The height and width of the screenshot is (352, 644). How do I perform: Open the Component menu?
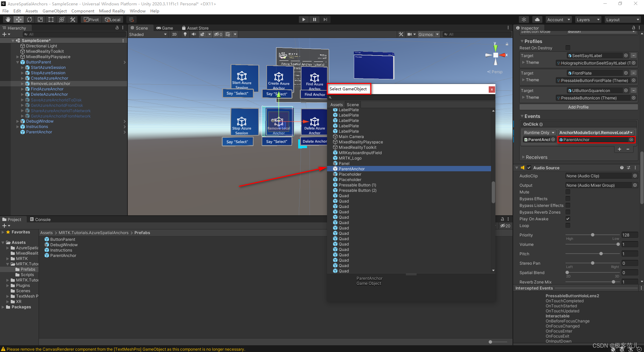pyautogui.click(x=83, y=11)
